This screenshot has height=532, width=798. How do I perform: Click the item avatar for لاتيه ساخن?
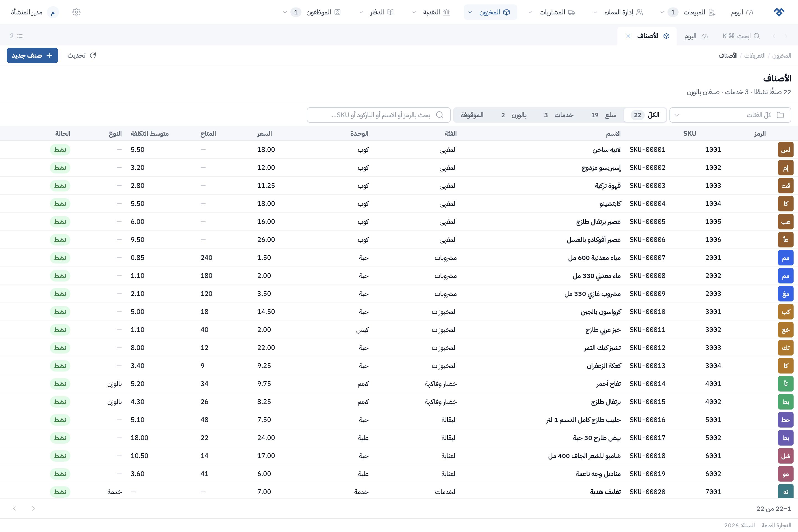[x=786, y=150]
